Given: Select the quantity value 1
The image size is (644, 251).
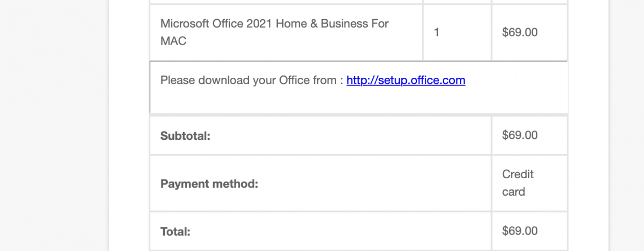Looking at the screenshot, I should point(437,32).
